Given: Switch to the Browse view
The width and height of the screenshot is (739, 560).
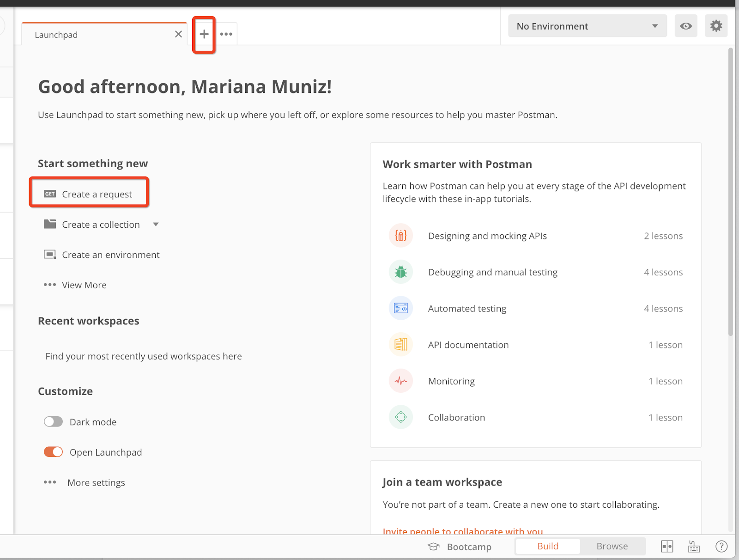Looking at the screenshot, I should coord(612,546).
